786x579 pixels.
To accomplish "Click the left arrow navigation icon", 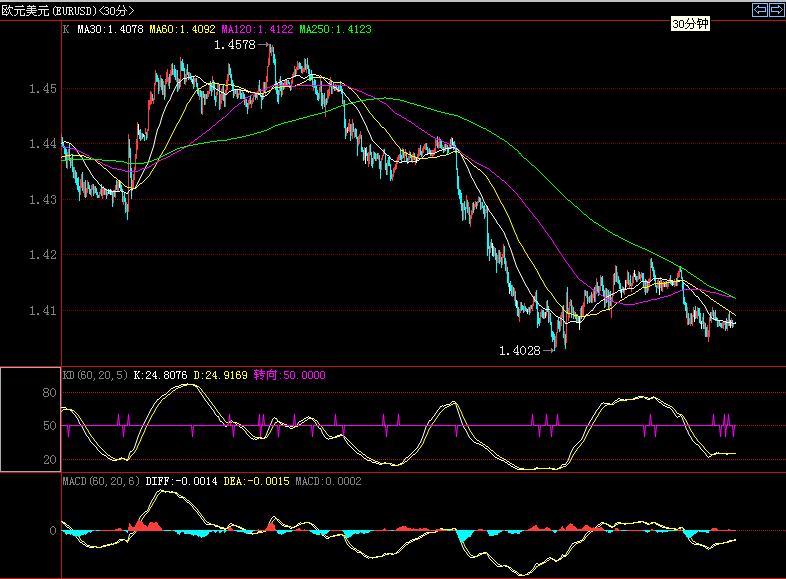I will pos(759,10).
